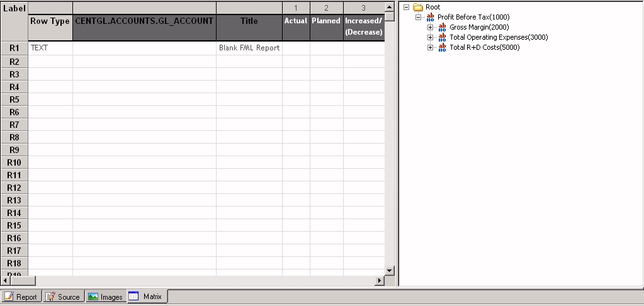644x306 pixels.
Task: Click the Gross Margin node icon
Action: click(442, 27)
